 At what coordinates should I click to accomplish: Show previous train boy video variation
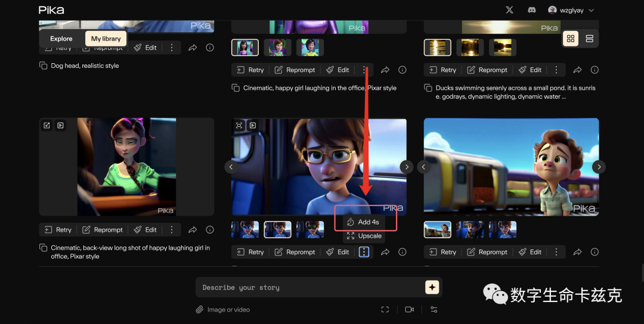point(423,167)
